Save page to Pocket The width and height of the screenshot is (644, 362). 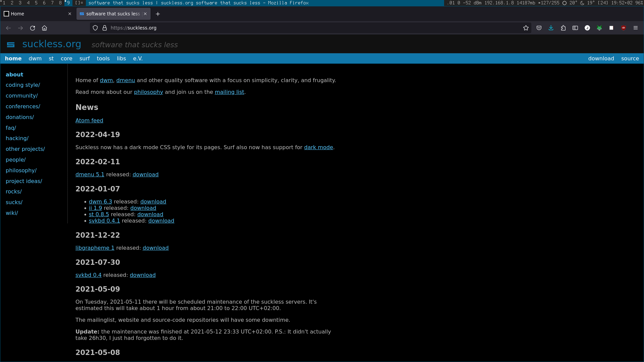coord(539,28)
